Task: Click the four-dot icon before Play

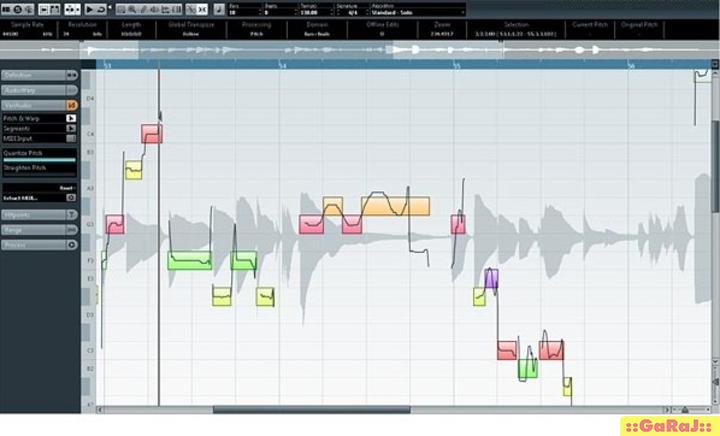Action: [72, 9]
